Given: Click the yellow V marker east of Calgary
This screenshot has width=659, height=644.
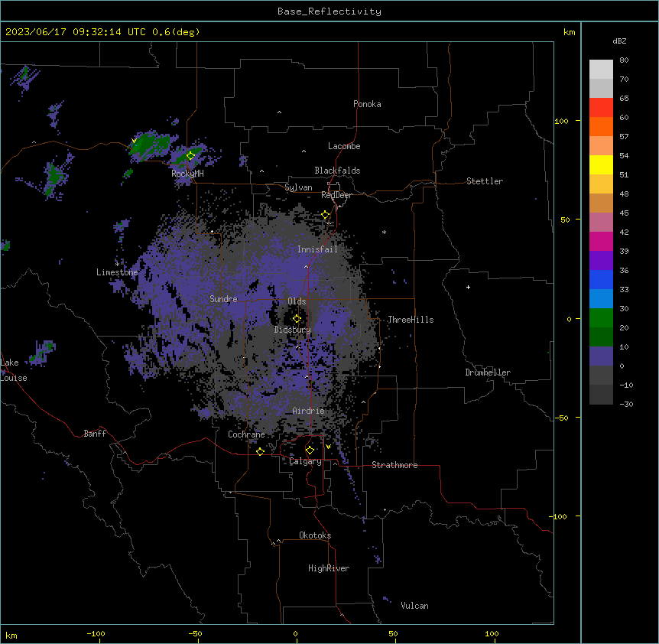Looking at the screenshot, I should (328, 447).
